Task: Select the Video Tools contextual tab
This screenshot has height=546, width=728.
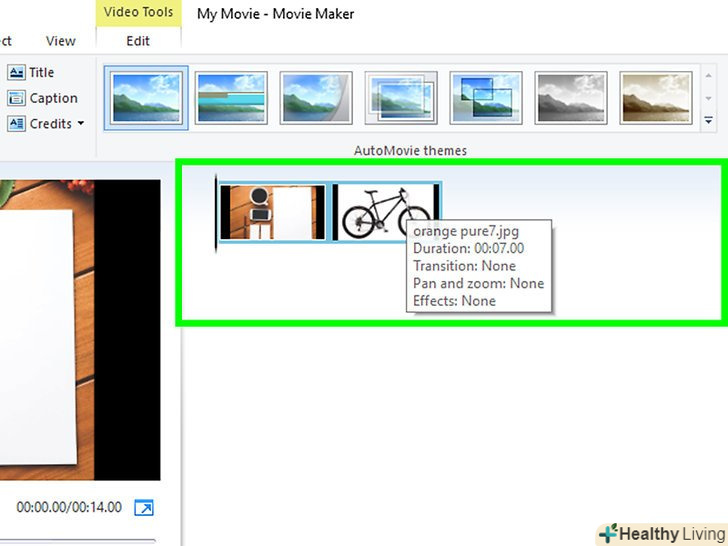Action: coord(138,12)
